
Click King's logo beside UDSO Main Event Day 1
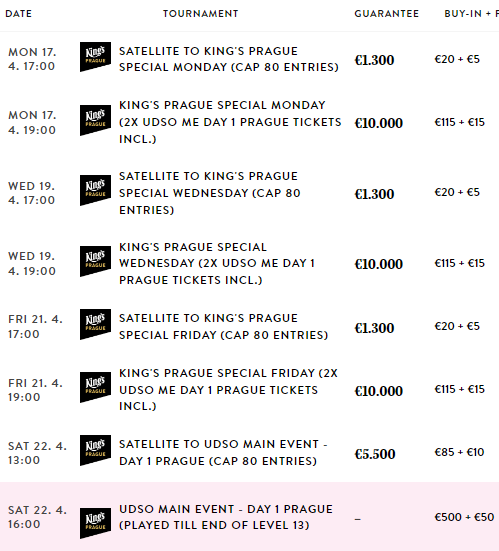pyautogui.click(x=95, y=523)
